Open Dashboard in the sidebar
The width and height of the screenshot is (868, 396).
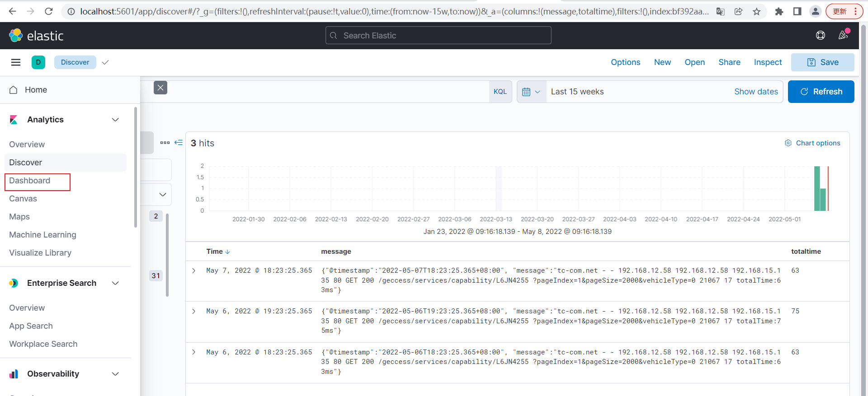pos(30,181)
